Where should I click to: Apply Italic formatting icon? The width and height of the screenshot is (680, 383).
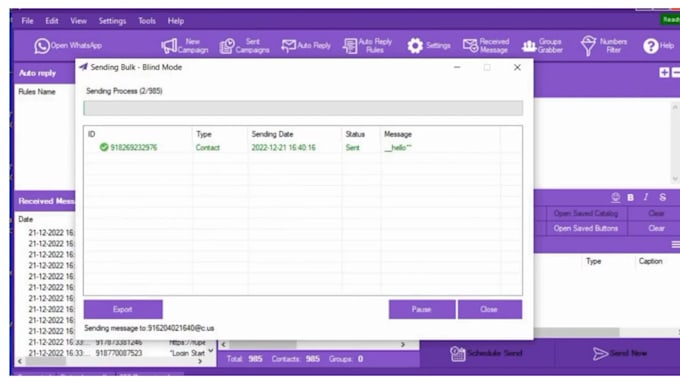tap(646, 197)
